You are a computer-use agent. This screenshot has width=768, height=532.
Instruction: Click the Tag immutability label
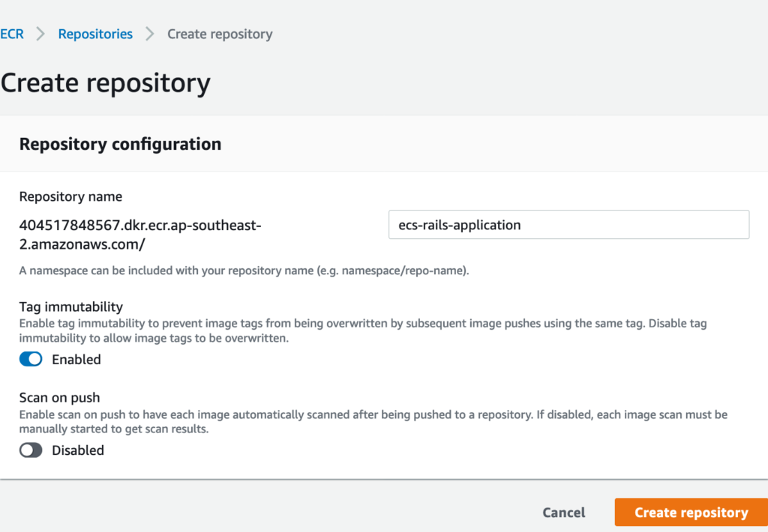click(x=71, y=307)
